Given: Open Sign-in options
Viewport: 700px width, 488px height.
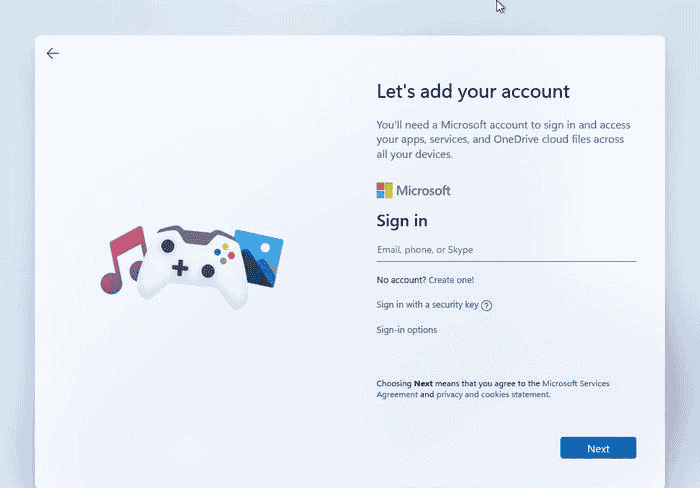Looking at the screenshot, I should [406, 330].
